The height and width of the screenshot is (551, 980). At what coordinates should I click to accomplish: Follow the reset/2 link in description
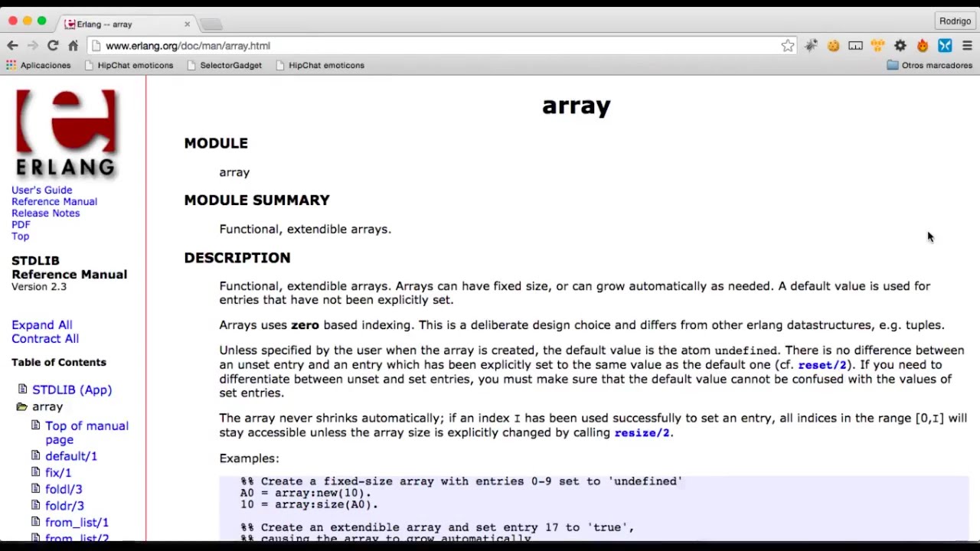pyautogui.click(x=822, y=365)
